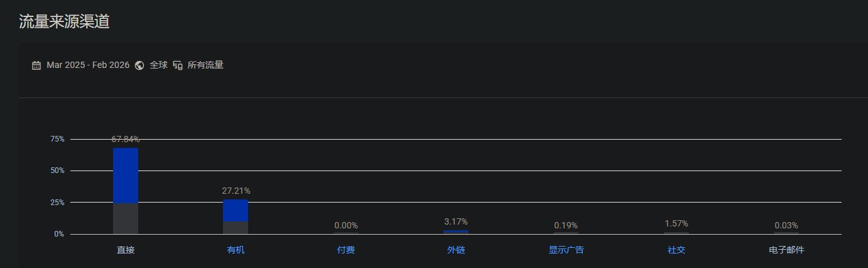Click the 全球 region label

(158, 65)
